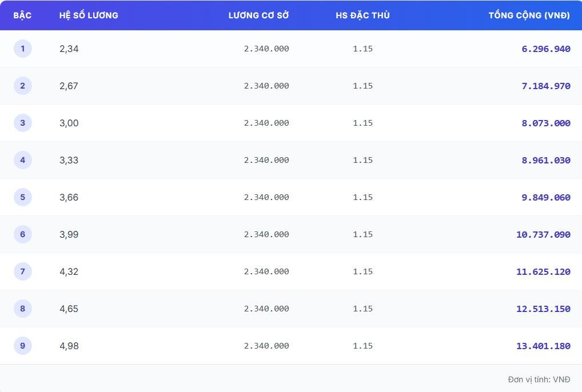Viewport: 582px width, 392px height.
Task: Click the HS ĐẶC THÙ column header
Action: click(362, 15)
